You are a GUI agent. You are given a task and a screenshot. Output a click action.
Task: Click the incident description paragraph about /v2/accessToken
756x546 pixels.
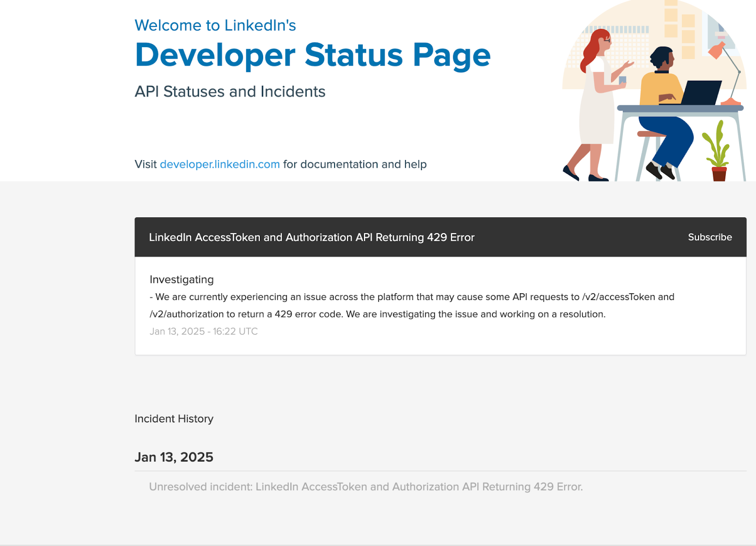pyautogui.click(x=412, y=306)
